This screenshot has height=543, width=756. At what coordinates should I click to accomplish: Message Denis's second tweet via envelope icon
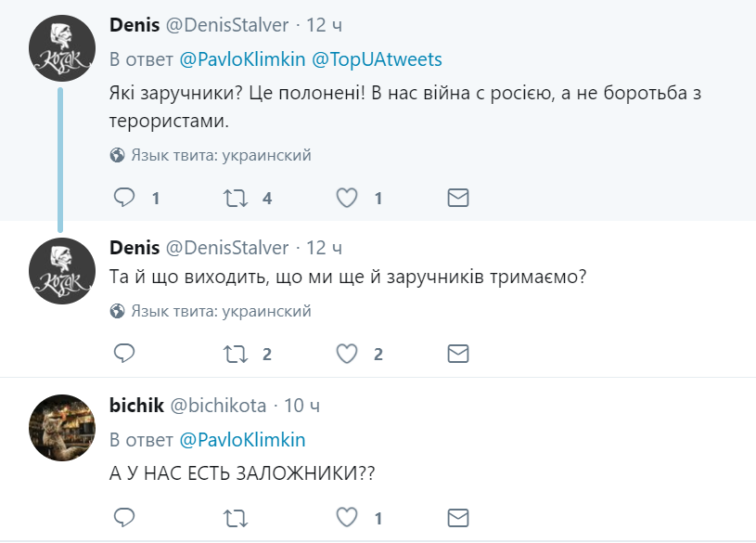pos(457,354)
